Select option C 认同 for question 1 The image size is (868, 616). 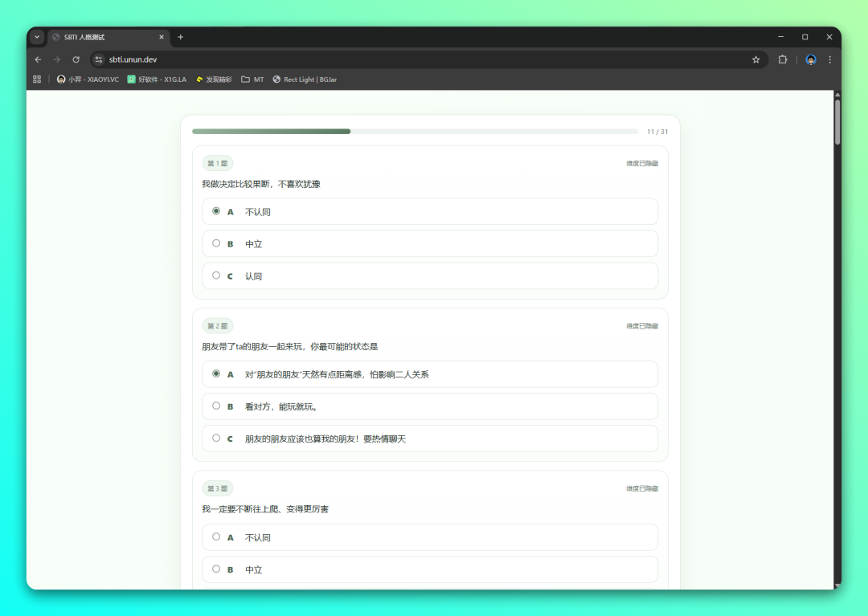tap(216, 275)
